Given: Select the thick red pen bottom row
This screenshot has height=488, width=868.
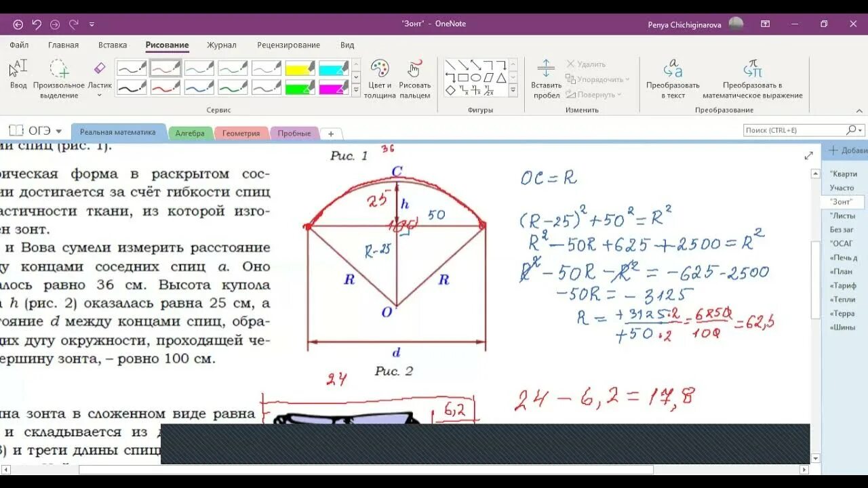Looking at the screenshot, I should click(x=165, y=87).
